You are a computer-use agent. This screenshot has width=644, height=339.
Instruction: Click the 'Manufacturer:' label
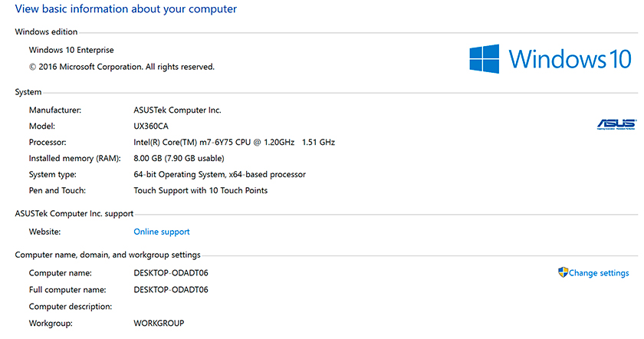55,110
